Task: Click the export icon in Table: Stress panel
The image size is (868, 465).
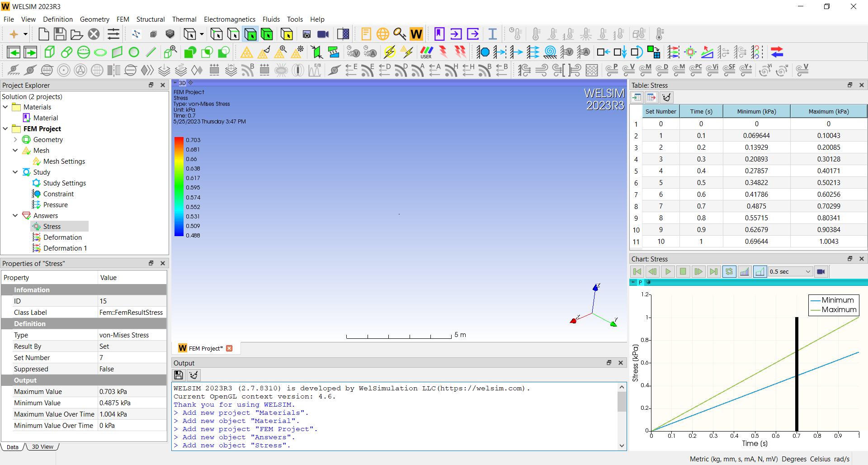Action: coord(651,97)
